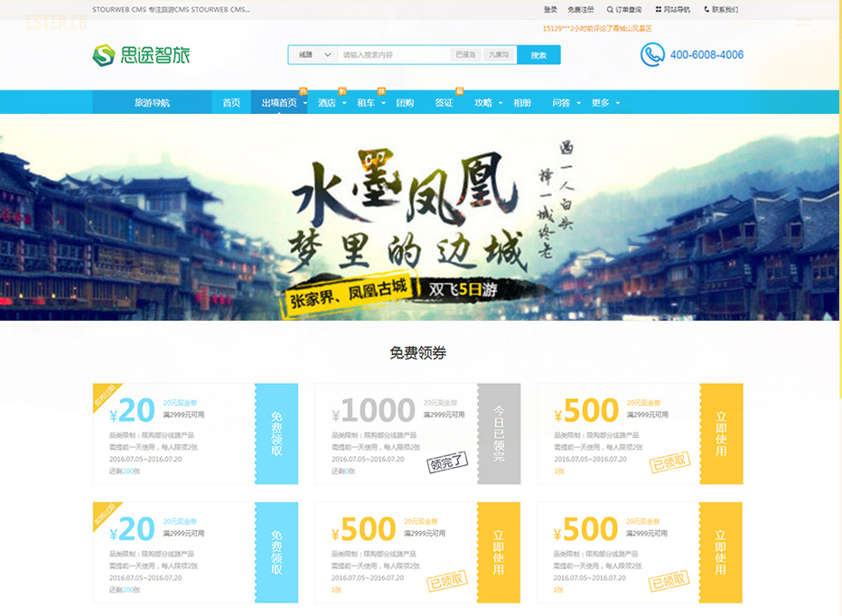This screenshot has height=616, width=842.
Task: Click 联系我们 contact link with phone icon
Action: [720, 10]
